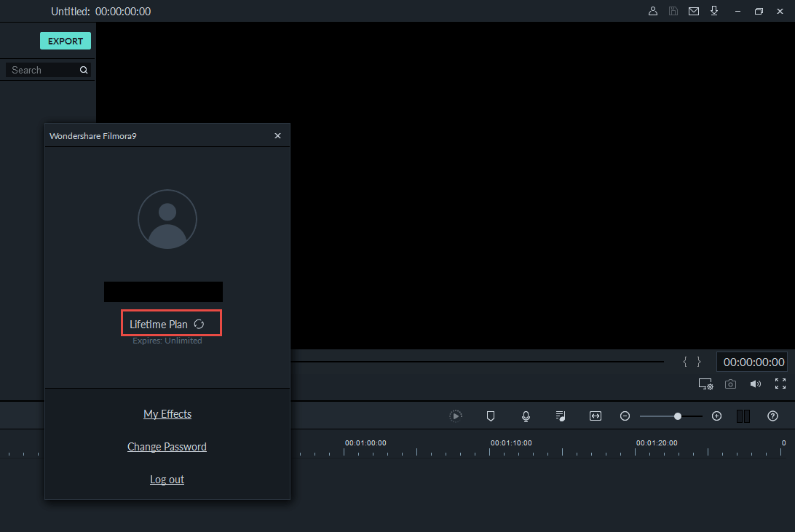
Task: Click timeline ruler at 00:01:10:00
Action: [x=511, y=442]
